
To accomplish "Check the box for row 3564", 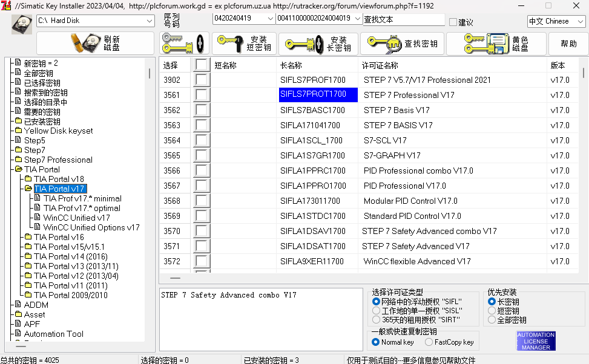I will (202, 140).
